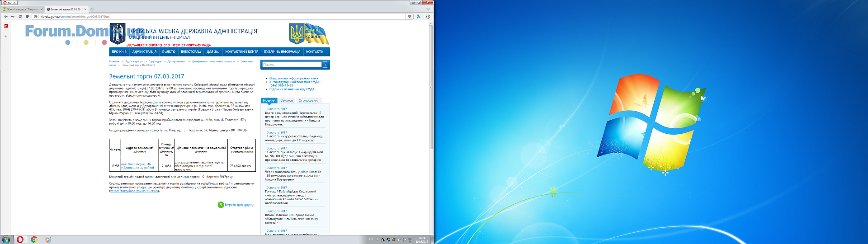Image resolution: width=868 pixels, height=244 pixels.
Task: Open the media player taskbar icon
Action: pyautogui.click(x=47, y=239)
